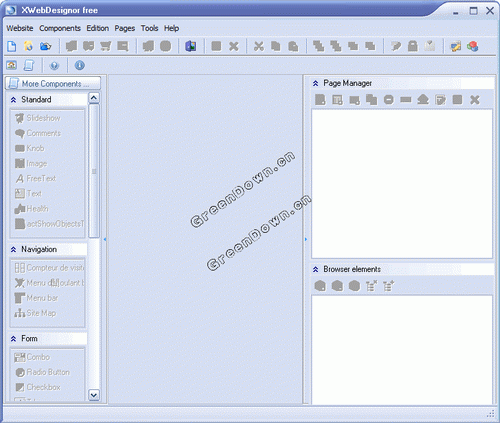Collapse the Standard components group
Image resolution: width=500 pixels, height=423 pixels.
pyautogui.click(x=14, y=100)
